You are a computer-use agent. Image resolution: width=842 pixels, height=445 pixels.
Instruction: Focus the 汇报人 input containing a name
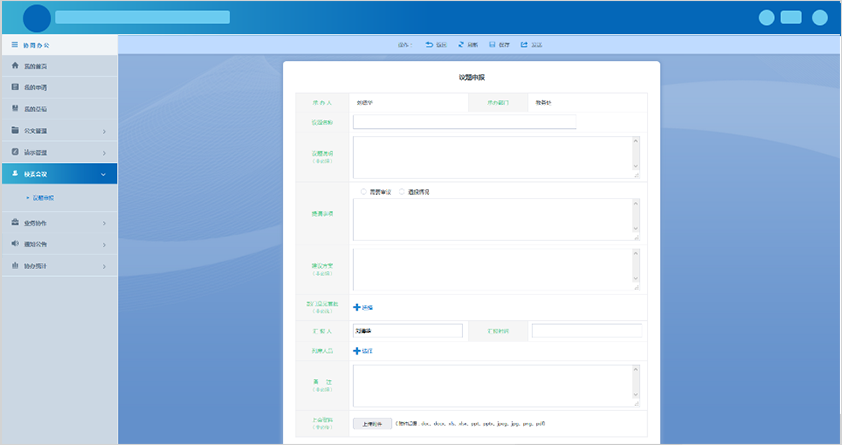(x=408, y=331)
